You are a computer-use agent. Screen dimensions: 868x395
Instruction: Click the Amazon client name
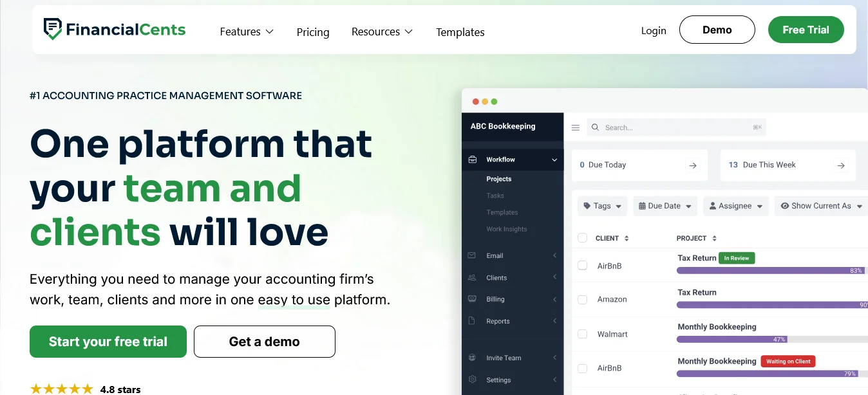point(612,299)
